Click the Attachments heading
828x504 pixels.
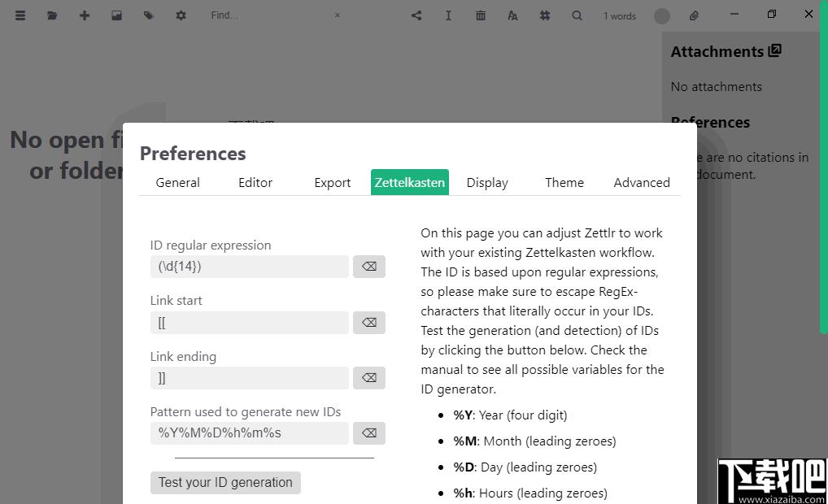[717, 51]
